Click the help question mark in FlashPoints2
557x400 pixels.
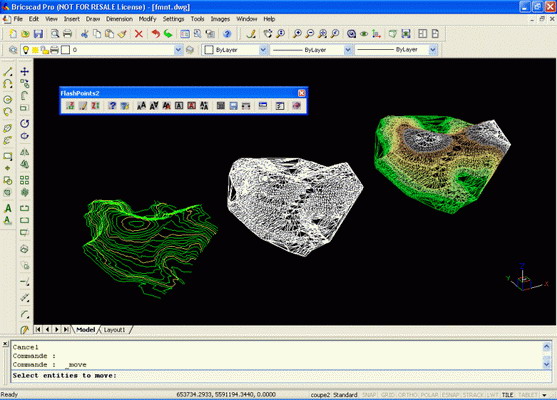tap(112, 106)
